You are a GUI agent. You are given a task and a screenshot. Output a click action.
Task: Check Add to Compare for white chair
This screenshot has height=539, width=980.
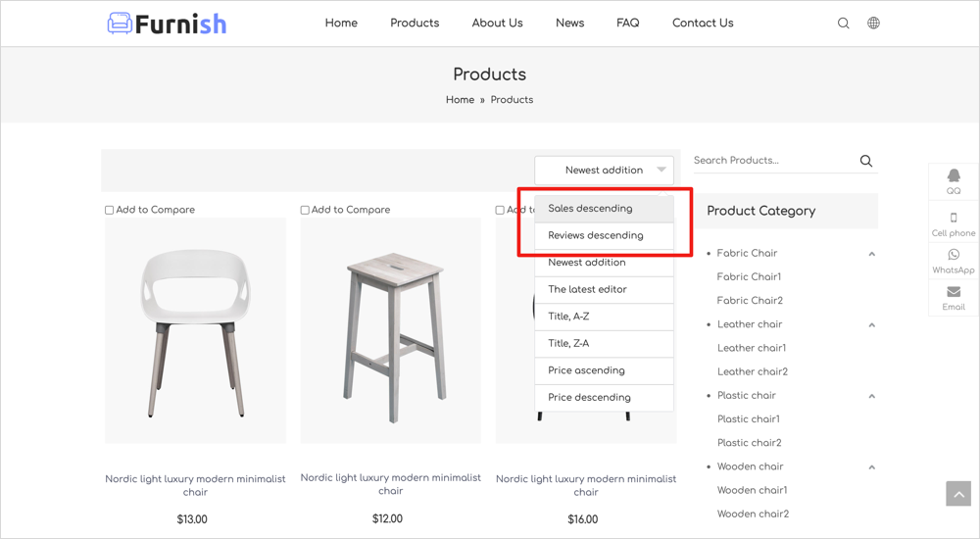[x=110, y=210]
